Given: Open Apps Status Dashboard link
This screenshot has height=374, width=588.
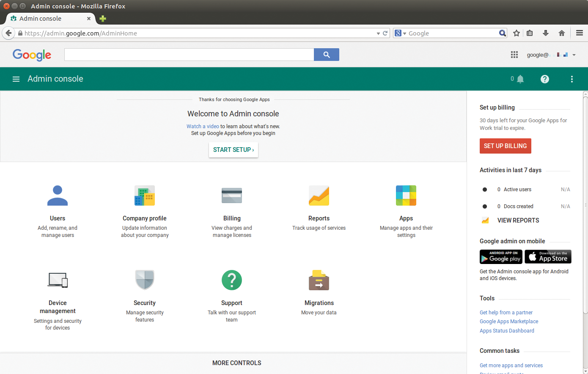Looking at the screenshot, I should (507, 331).
